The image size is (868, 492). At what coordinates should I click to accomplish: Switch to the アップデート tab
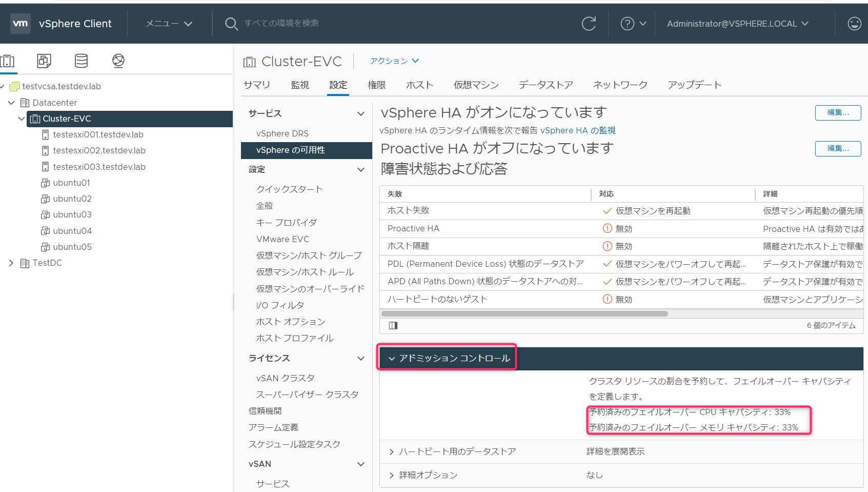695,85
